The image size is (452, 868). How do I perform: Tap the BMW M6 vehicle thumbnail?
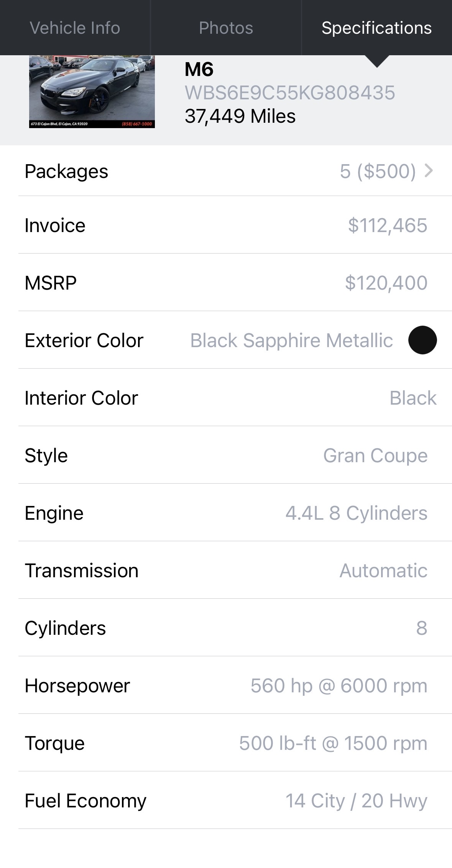(92, 92)
